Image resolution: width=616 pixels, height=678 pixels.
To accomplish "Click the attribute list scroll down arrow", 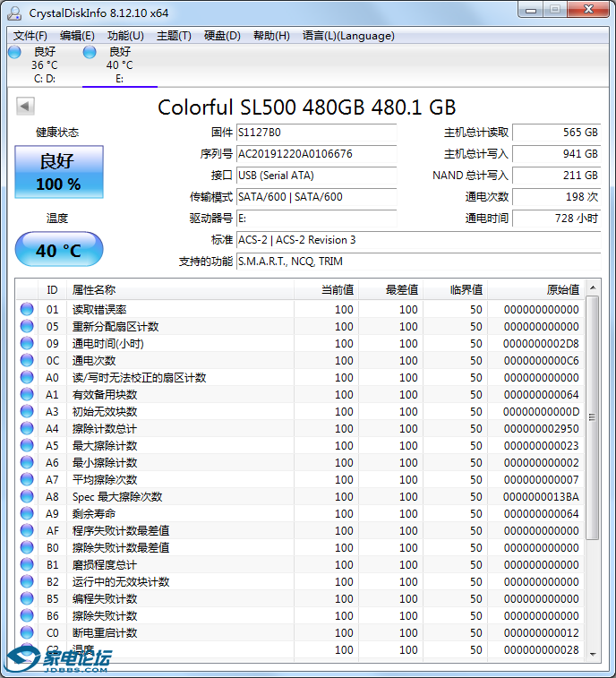I will tap(593, 654).
